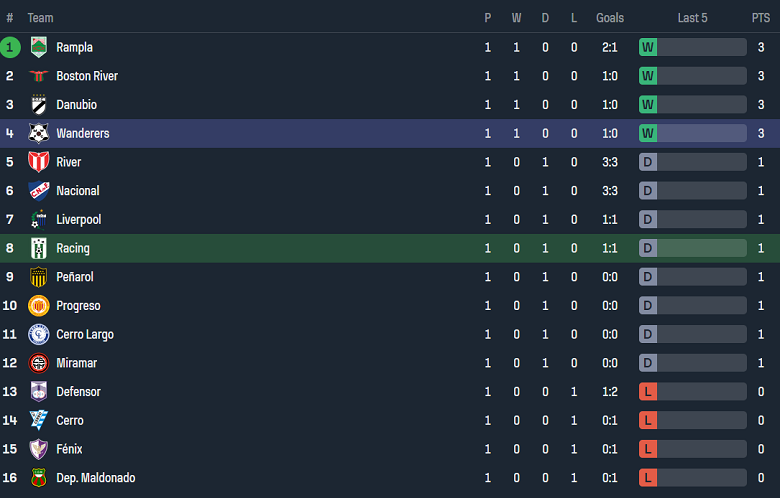Click the Goals column header
Image resolution: width=780 pixels, height=498 pixels.
[x=610, y=18]
